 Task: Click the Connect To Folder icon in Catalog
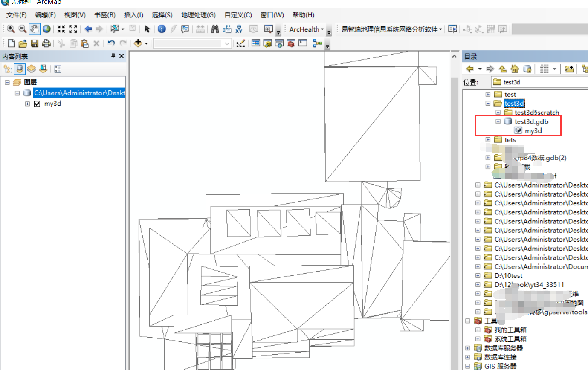pyautogui.click(x=569, y=69)
